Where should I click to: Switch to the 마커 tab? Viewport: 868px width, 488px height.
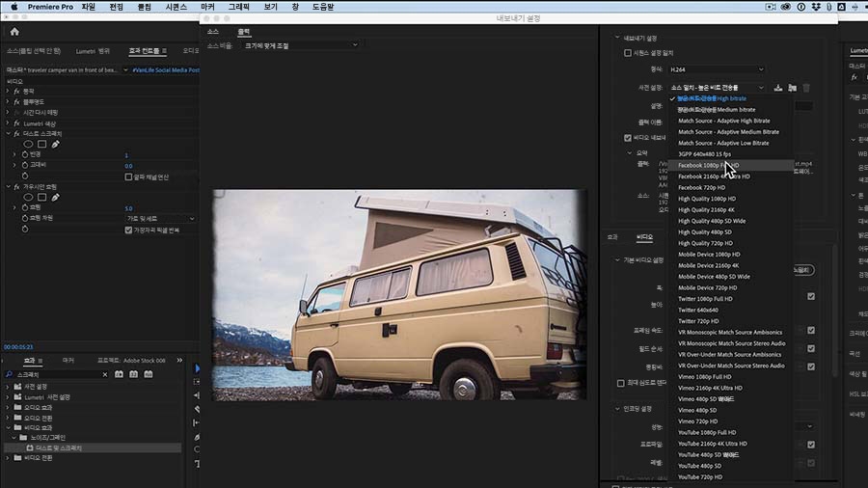coord(68,360)
